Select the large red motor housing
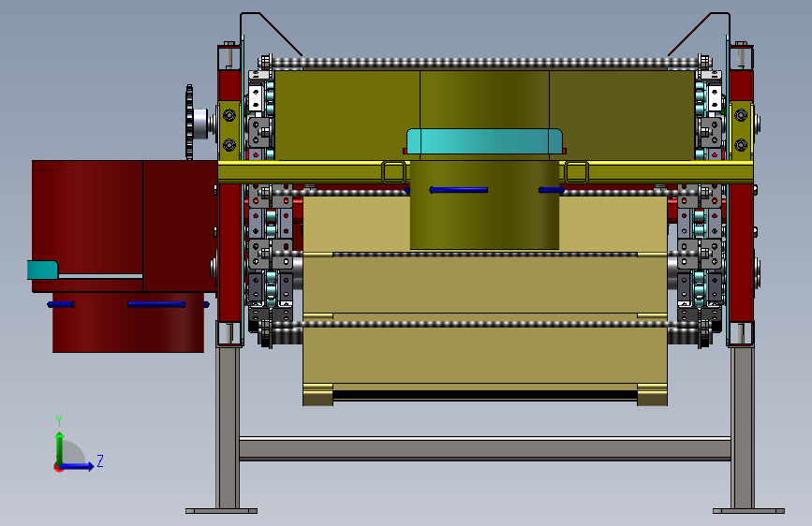Screen dimensions: 812x526 coord(125,226)
